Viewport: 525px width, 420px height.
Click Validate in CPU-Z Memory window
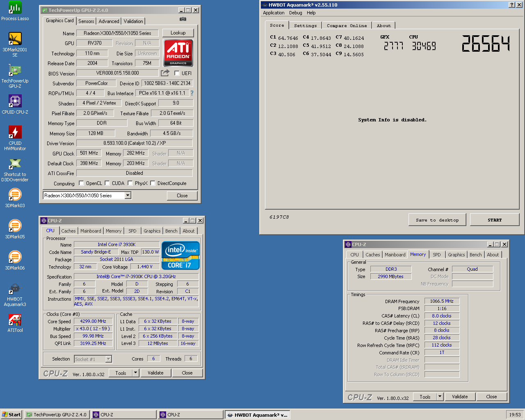tap(460, 397)
